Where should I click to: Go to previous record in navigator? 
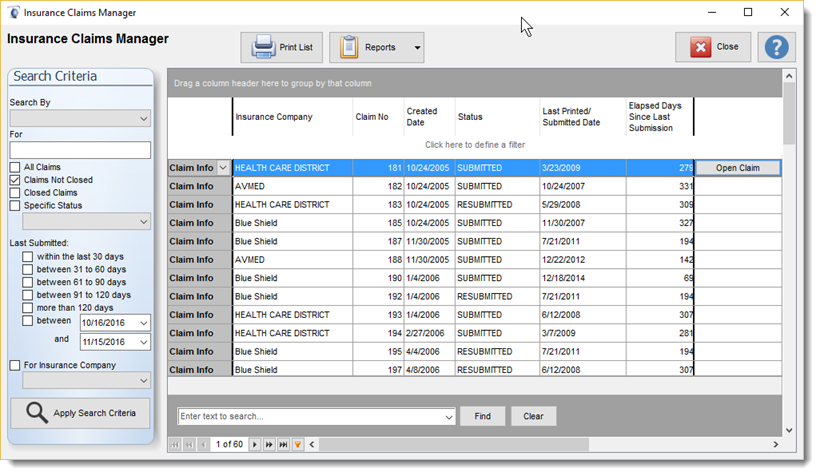click(x=203, y=445)
